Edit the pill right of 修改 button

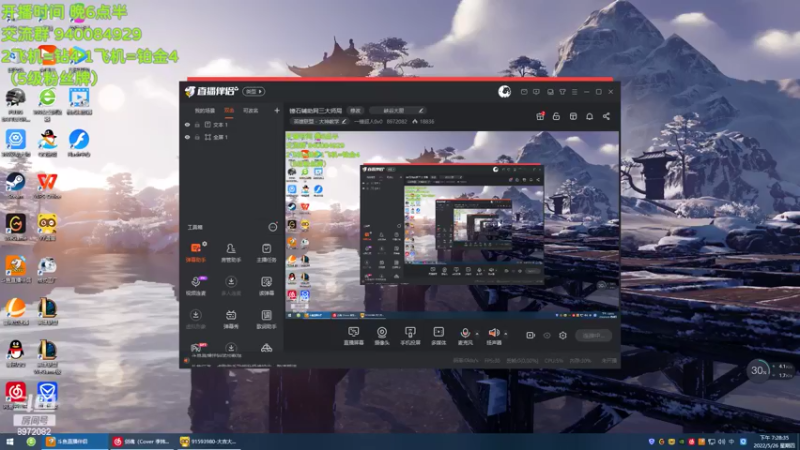[x=397, y=110]
